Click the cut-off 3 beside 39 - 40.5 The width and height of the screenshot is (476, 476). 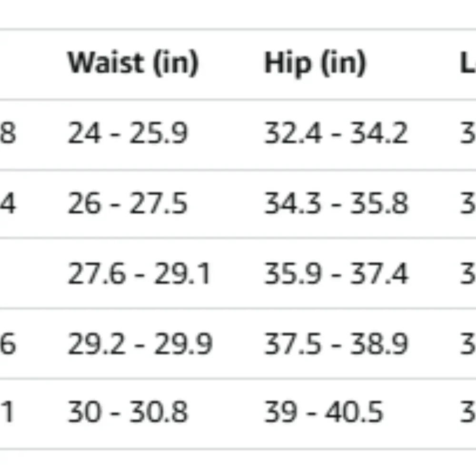click(468, 412)
